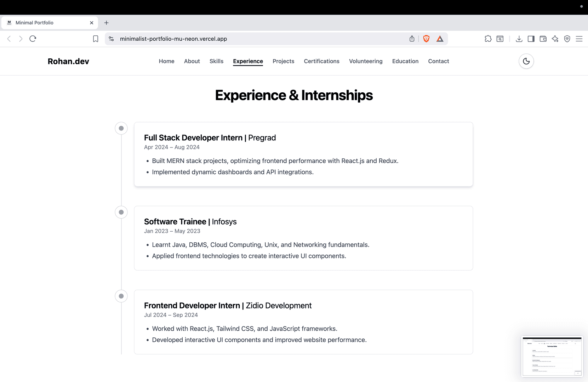588x382 pixels.
Task: Click the screenshot preview thumbnail
Action: (552, 356)
